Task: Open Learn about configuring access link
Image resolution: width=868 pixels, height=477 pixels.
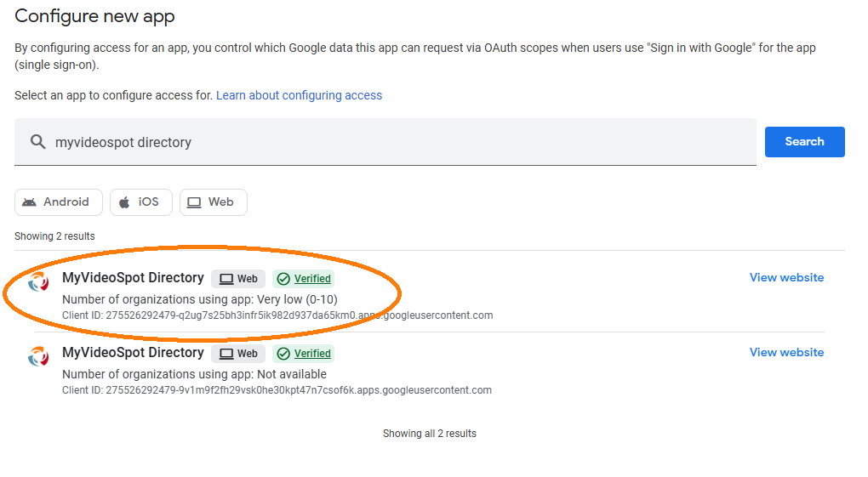Action: [x=299, y=95]
